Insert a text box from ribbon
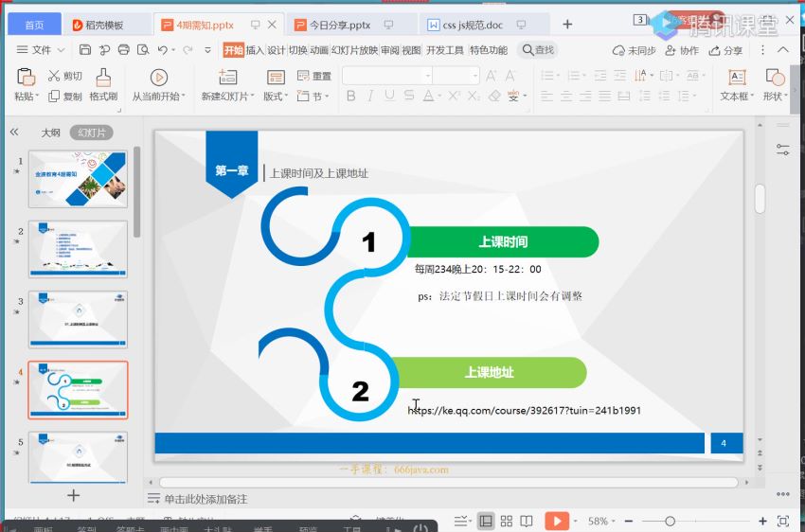This screenshot has width=805, height=532. pos(737,78)
